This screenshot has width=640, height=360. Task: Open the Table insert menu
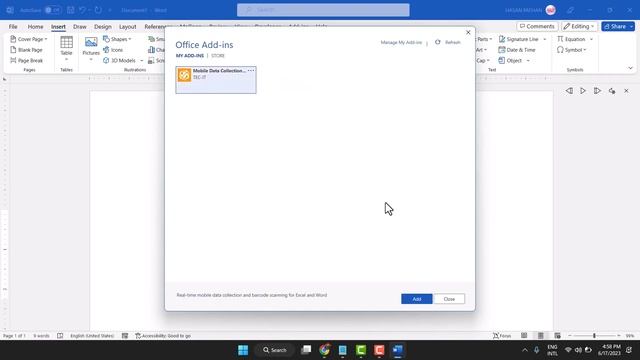click(x=66, y=48)
